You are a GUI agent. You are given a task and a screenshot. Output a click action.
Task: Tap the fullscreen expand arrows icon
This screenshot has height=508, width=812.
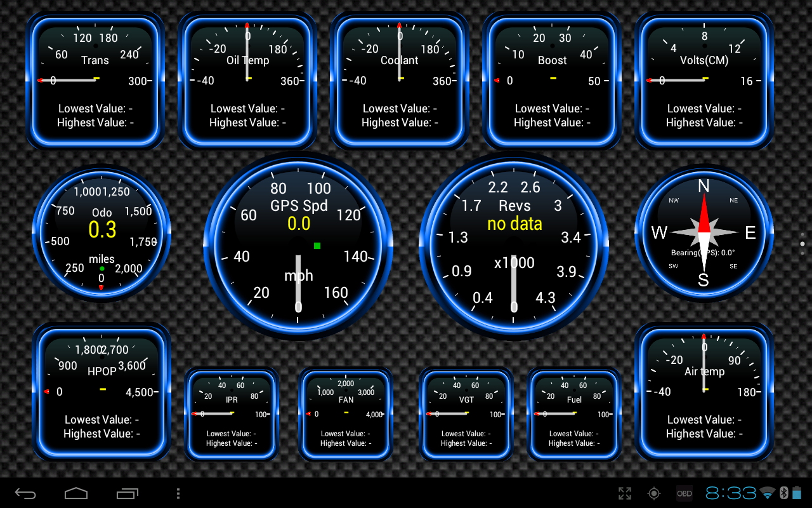click(x=625, y=493)
